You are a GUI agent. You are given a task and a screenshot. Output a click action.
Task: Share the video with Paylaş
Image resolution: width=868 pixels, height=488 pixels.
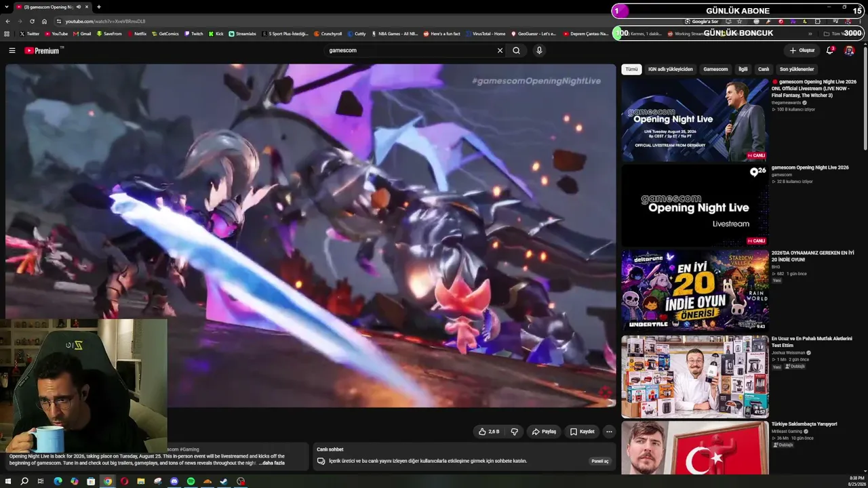544,432
